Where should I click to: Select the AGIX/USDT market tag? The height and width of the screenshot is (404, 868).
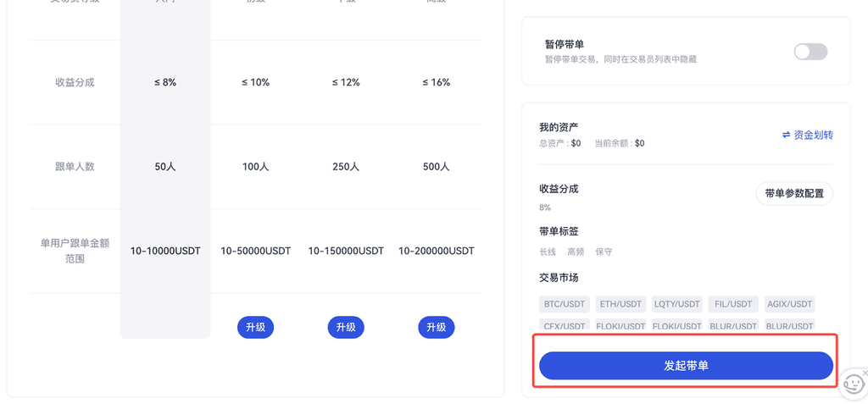click(789, 304)
